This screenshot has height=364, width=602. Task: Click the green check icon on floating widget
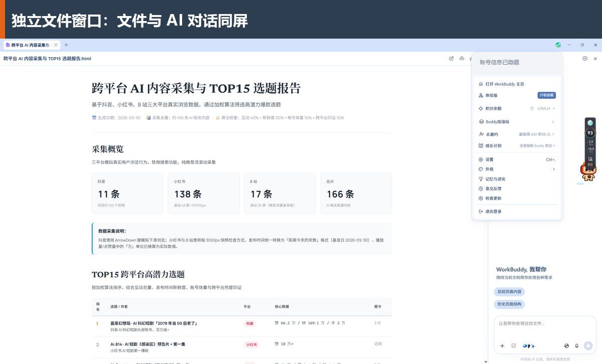[x=590, y=123]
